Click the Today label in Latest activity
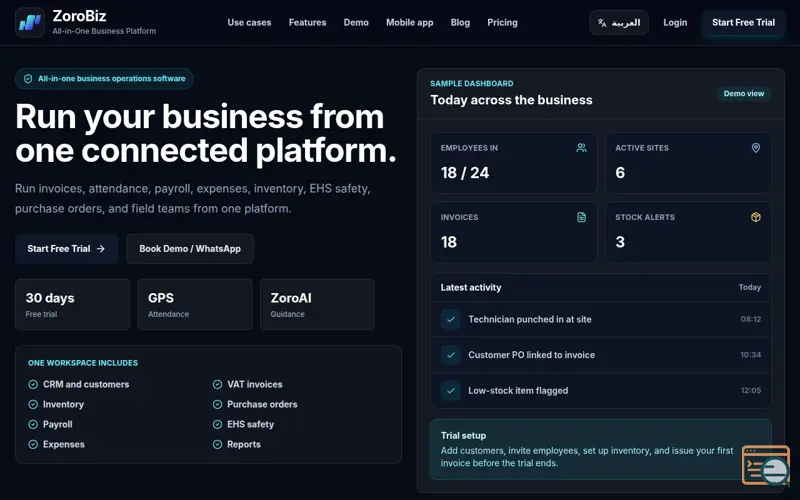Image resolution: width=800 pixels, height=500 pixels. (749, 287)
